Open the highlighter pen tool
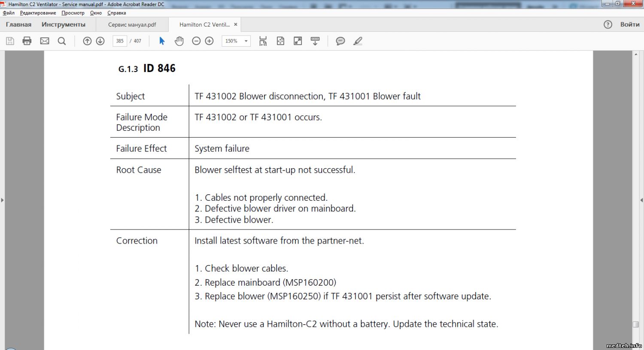The width and height of the screenshot is (644, 350). point(358,41)
